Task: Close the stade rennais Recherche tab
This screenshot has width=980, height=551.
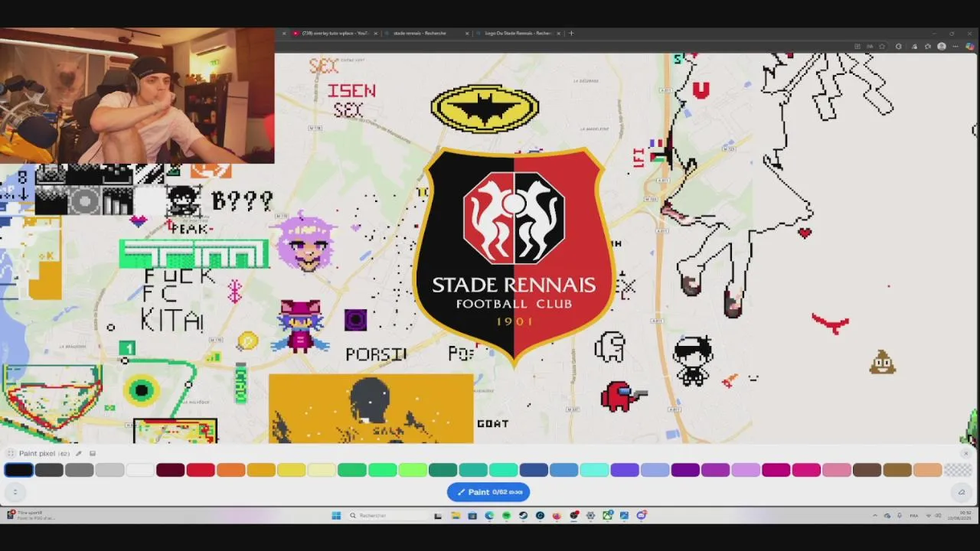Action: pyautogui.click(x=466, y=34)
